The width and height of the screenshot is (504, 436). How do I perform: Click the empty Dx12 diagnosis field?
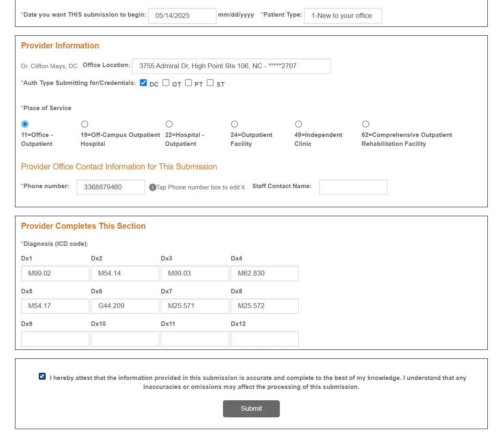coord(265,339)
